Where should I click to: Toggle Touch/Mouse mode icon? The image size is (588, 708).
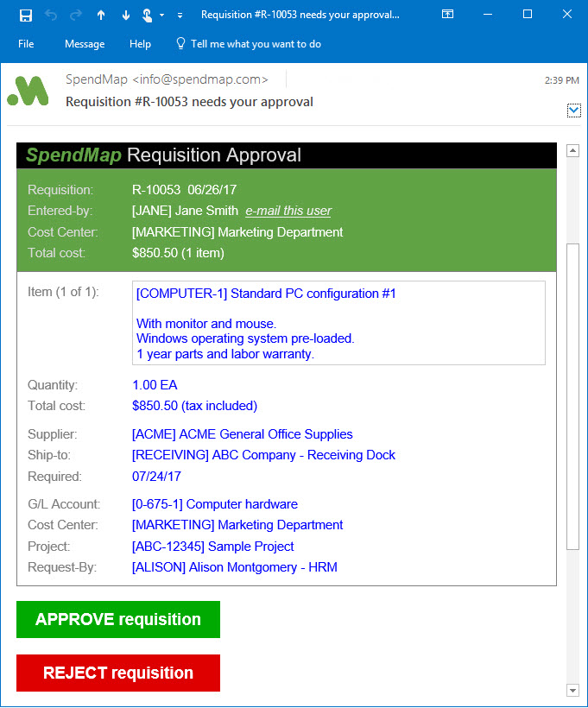point(148,15)
